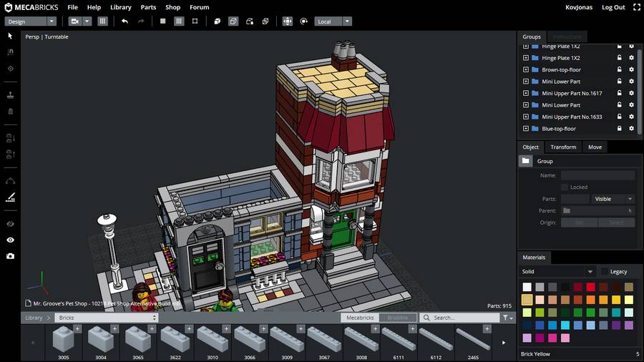Click the parts Search field
Viewport: 644px width, 362px height.
(x=459, y=318)
